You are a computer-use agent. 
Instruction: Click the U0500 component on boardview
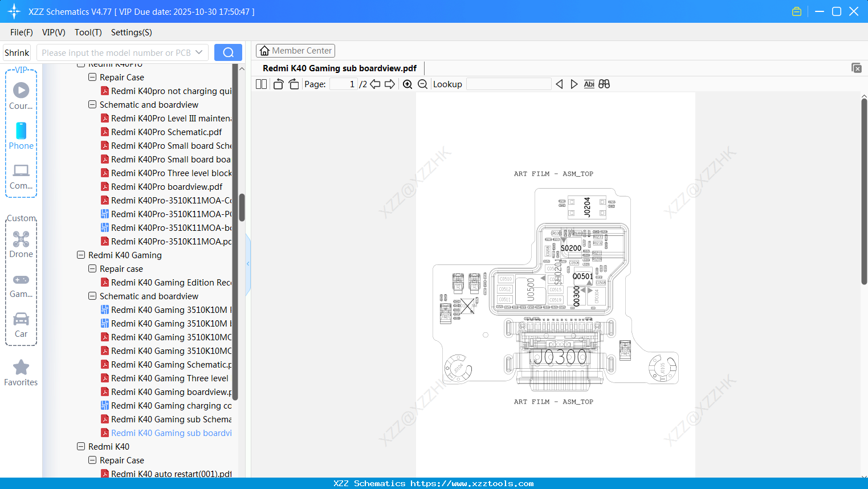pos(531,290)
